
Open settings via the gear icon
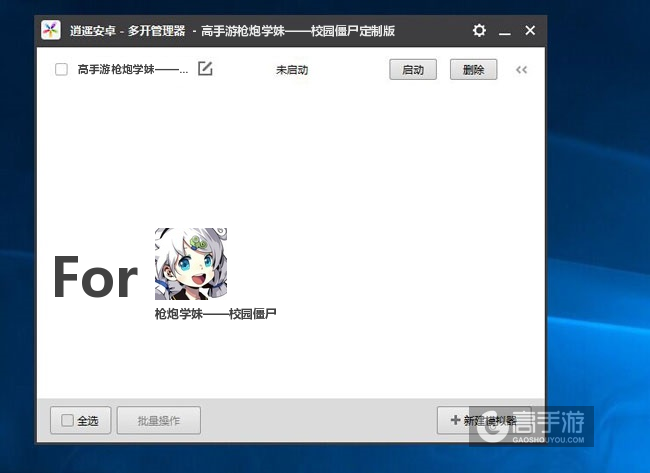479,31
